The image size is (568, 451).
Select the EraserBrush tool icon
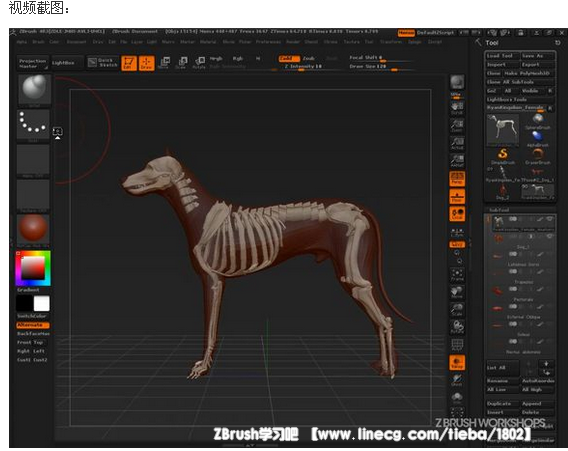(x=538, y=156)
